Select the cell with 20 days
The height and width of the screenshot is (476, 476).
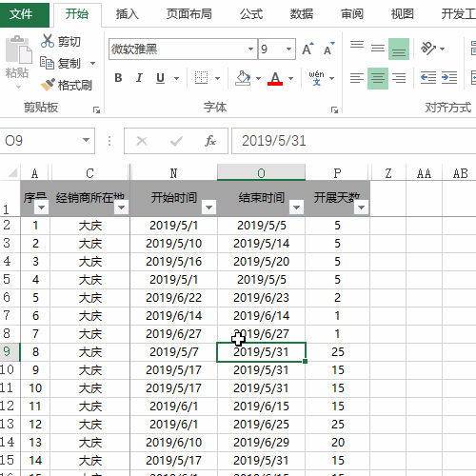(338, 442)
